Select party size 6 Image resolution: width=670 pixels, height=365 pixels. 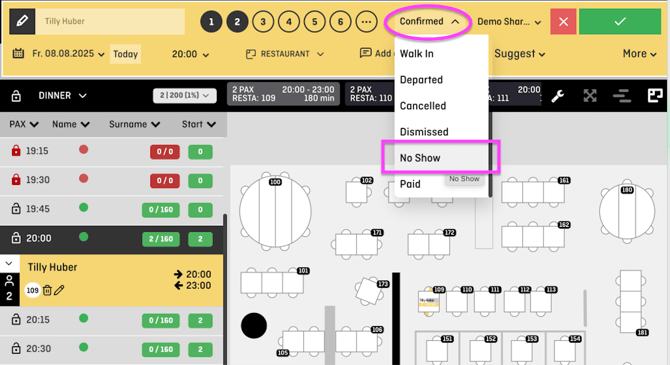(341, 21)
